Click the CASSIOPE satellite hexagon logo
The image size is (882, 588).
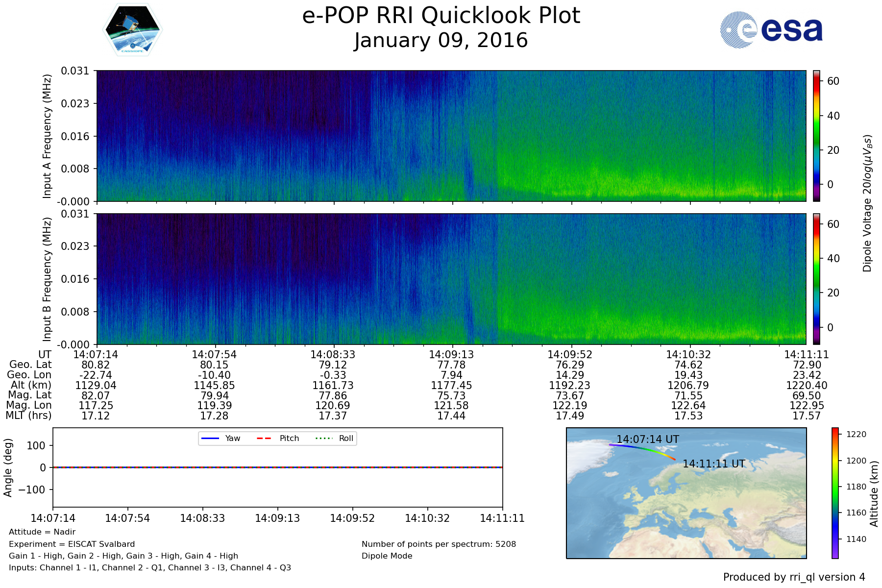[132, 29]
